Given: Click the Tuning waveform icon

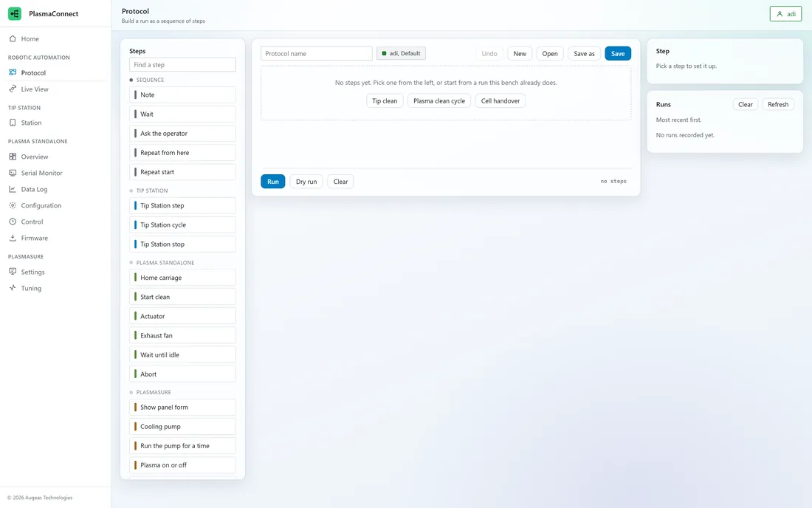Looking at the screenshot, I should point(13,288).
